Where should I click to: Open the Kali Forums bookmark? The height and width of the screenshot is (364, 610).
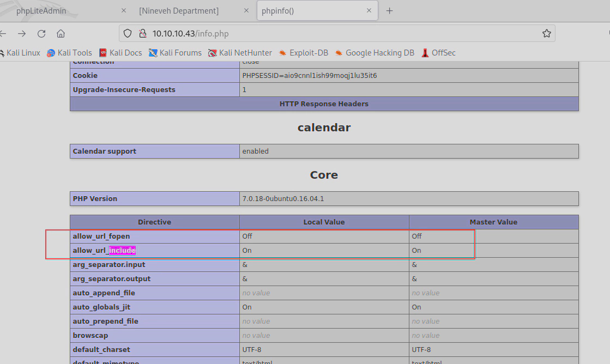point(175,53)
